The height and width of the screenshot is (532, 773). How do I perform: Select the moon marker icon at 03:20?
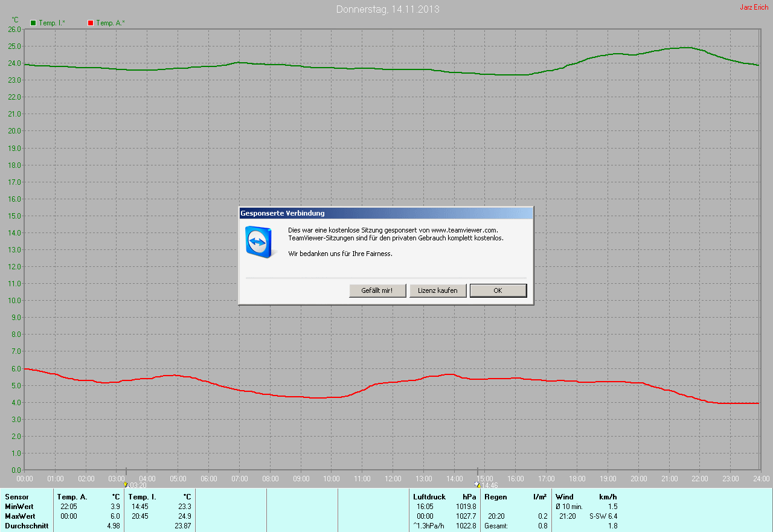pyautogui.click(x=126, y=484)
